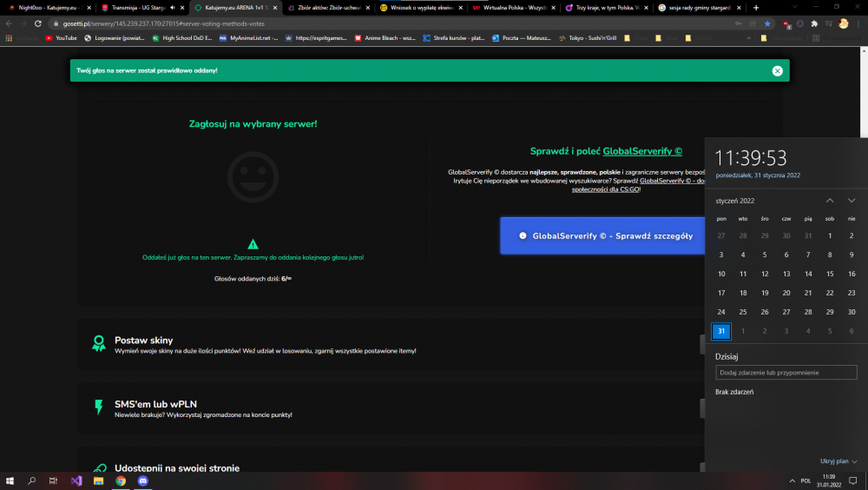
Task: Click the add event or reminder field
Action: coord(786,373)
